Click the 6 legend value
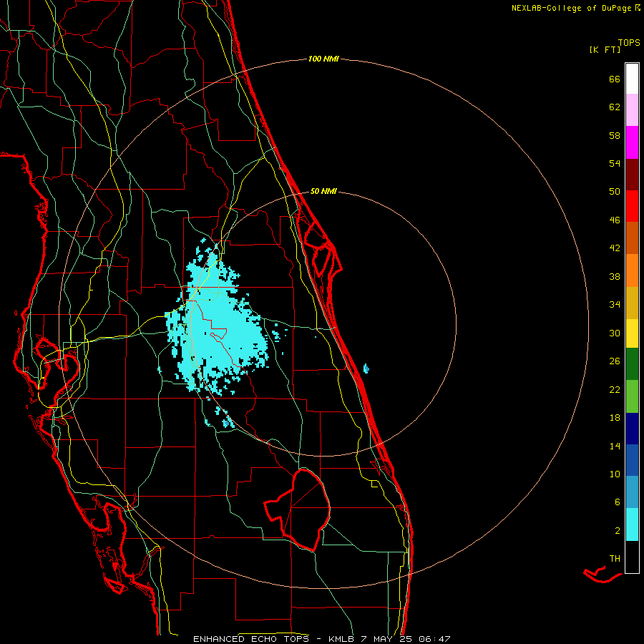The height and width of the screenshot is (644, 644). (x=617, y=502)
